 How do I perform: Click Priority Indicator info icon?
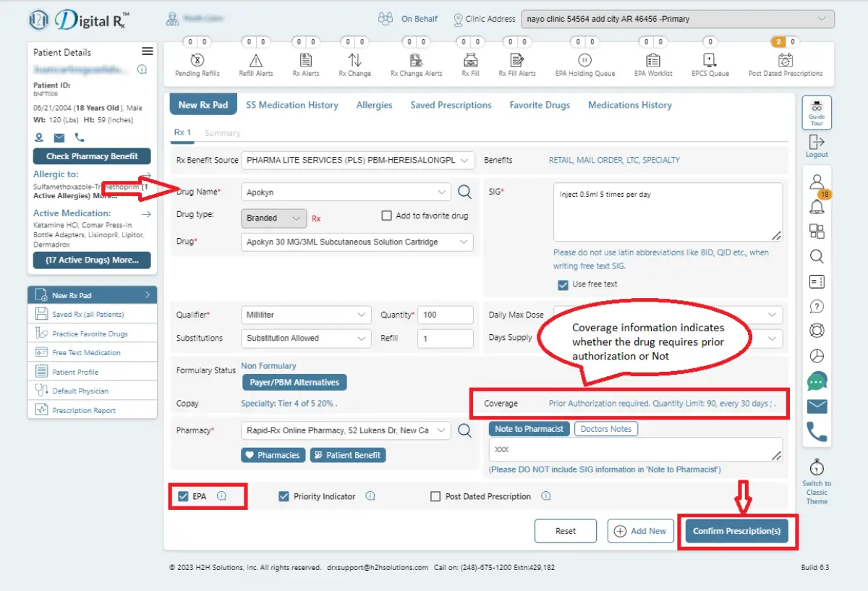pos(370,496)
